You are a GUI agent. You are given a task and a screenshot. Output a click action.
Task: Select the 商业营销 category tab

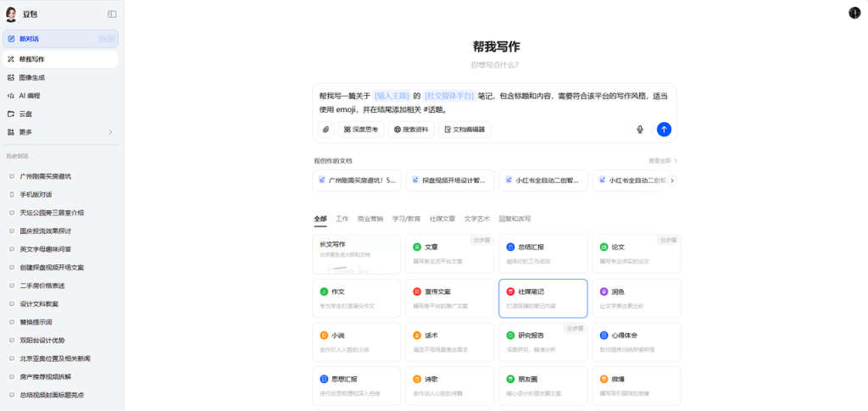(370, 219)
